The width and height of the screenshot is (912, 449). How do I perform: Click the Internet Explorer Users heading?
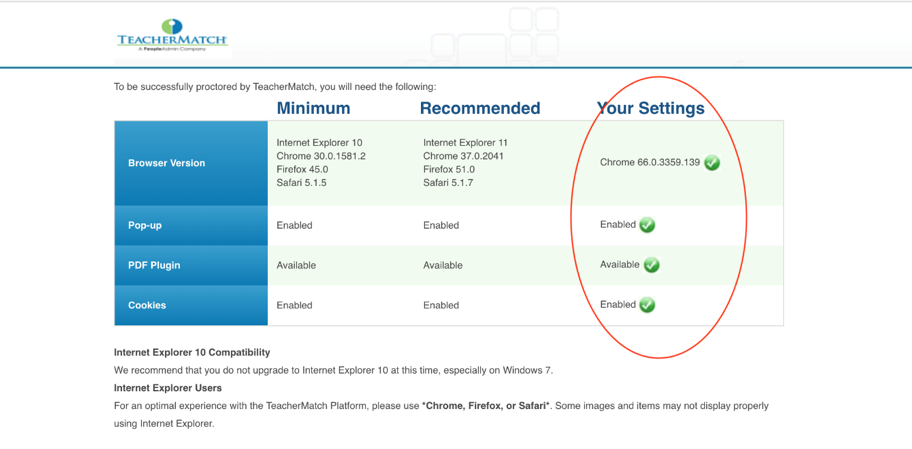168,388
